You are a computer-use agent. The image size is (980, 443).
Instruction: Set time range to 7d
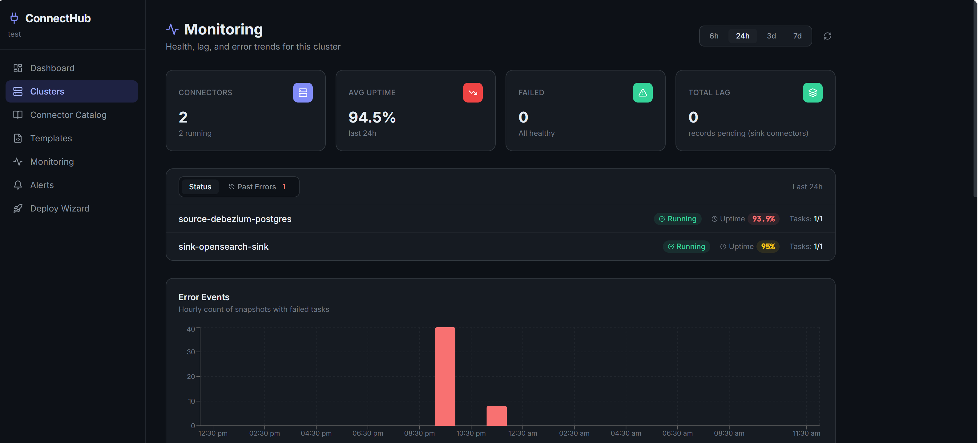[797, 36]
